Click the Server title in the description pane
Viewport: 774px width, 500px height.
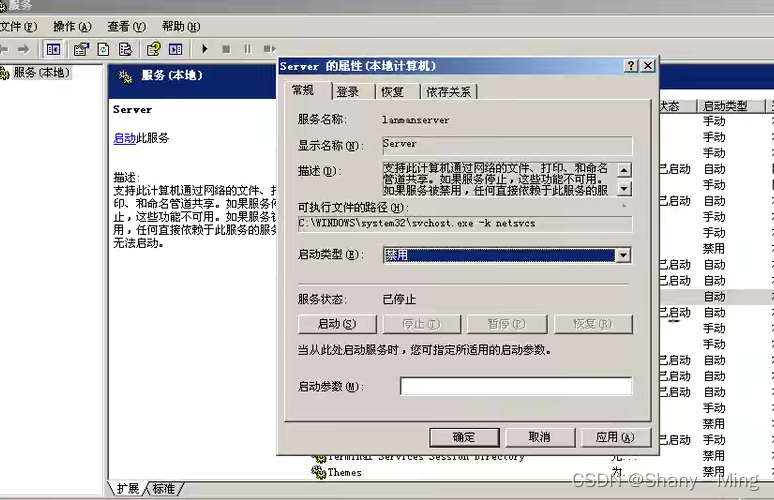click(132, 110)
